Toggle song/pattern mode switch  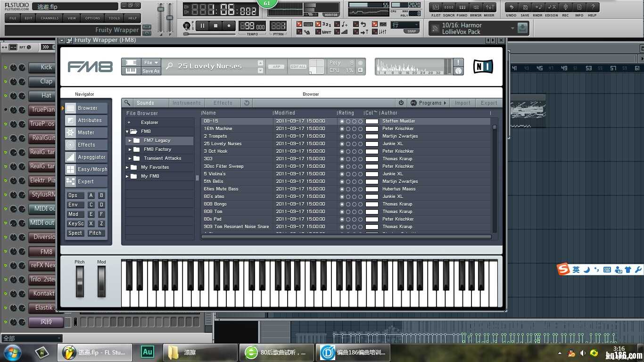click(187, 25)
